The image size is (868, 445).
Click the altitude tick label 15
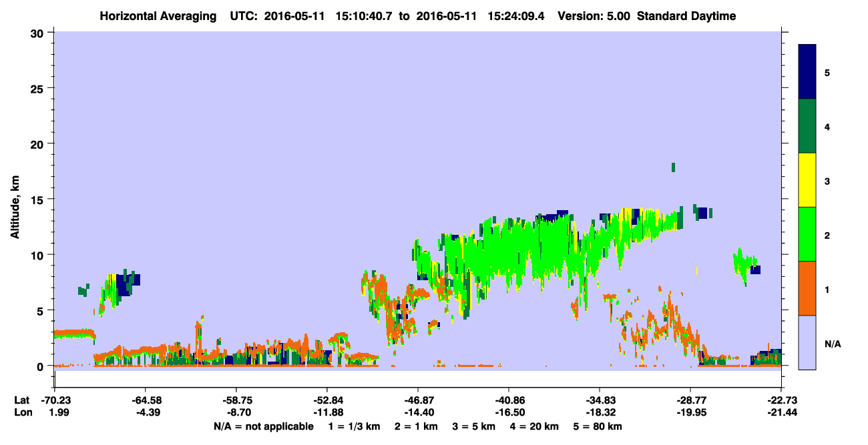tap(39, 199)
